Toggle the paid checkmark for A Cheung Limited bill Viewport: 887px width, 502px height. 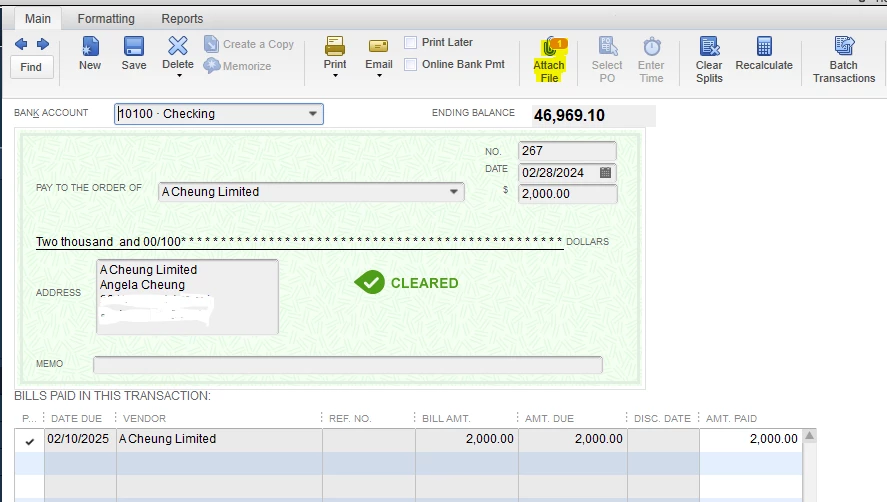tap(29, 441)
